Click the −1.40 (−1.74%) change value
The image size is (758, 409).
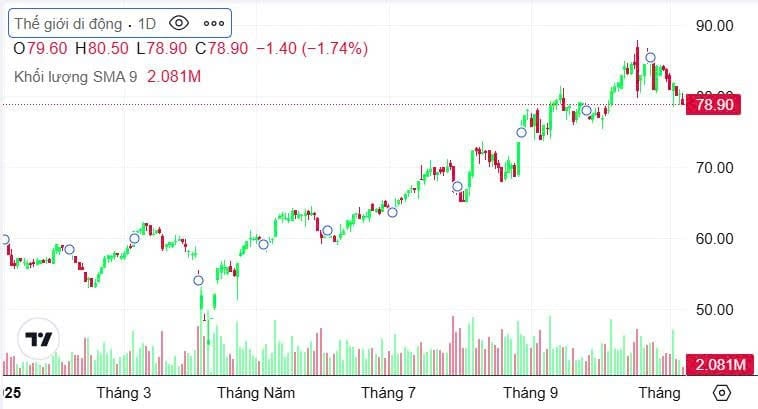coord(312,48)
